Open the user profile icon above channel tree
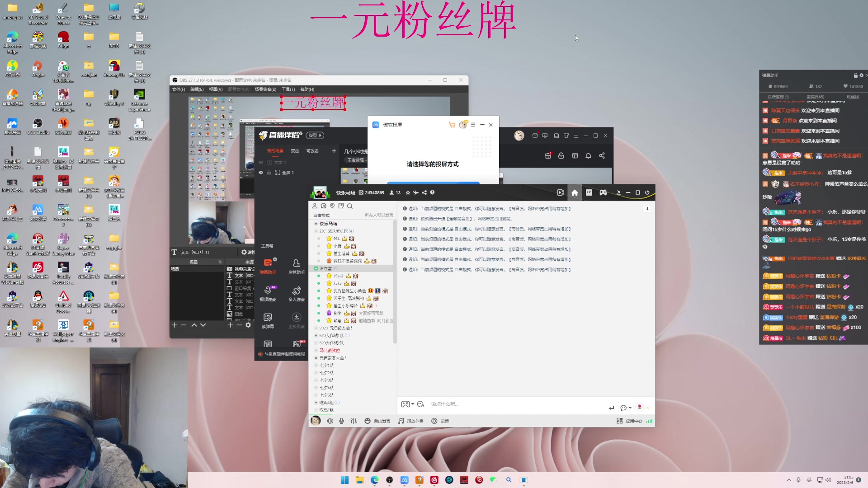The height and width of the screenshot is (488, 868). [315, 206]
